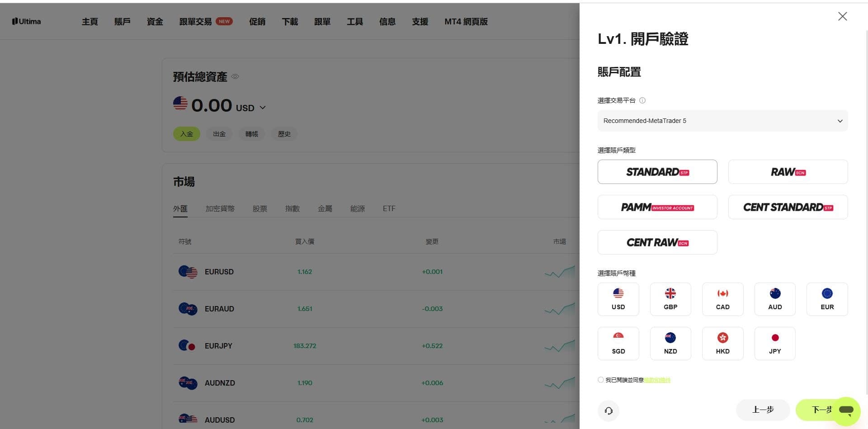Open 跟單 menu in top navigation
This screenshot has height=429, width=868.
tap(322, 22)
